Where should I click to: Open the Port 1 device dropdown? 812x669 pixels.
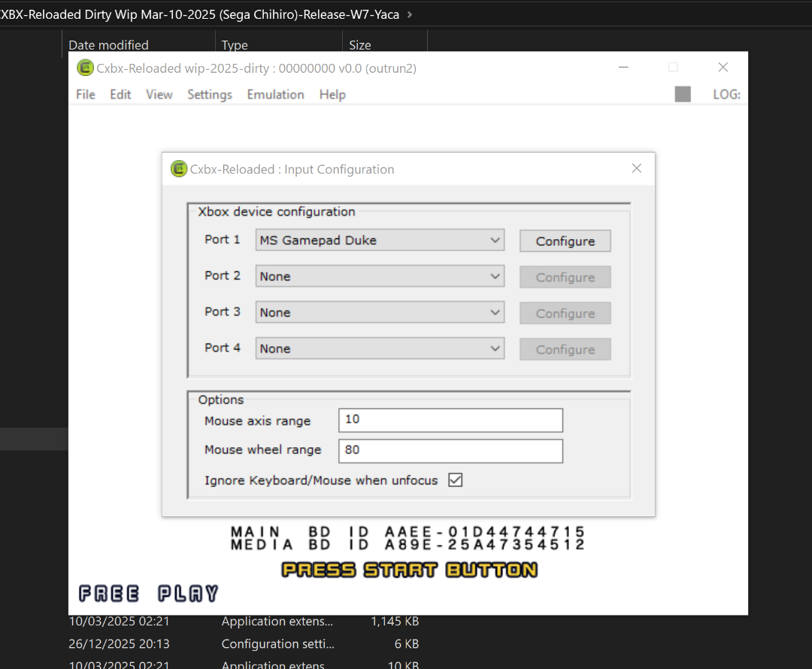coord(380,241)
